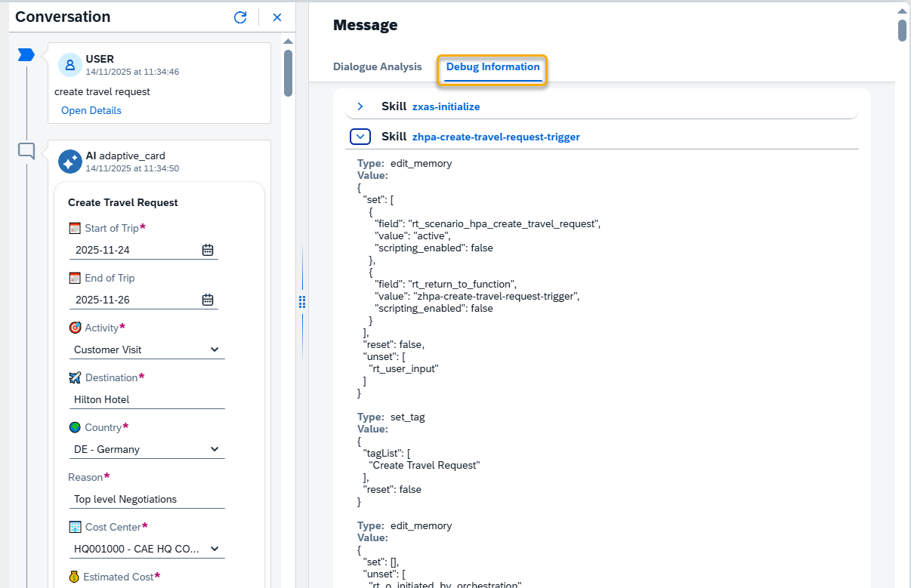Image resolution: width=911 pixels, height=588 pixels.
Task: Click the AI adaptive_card sparkle icon
Action: [x=70, y=162]
